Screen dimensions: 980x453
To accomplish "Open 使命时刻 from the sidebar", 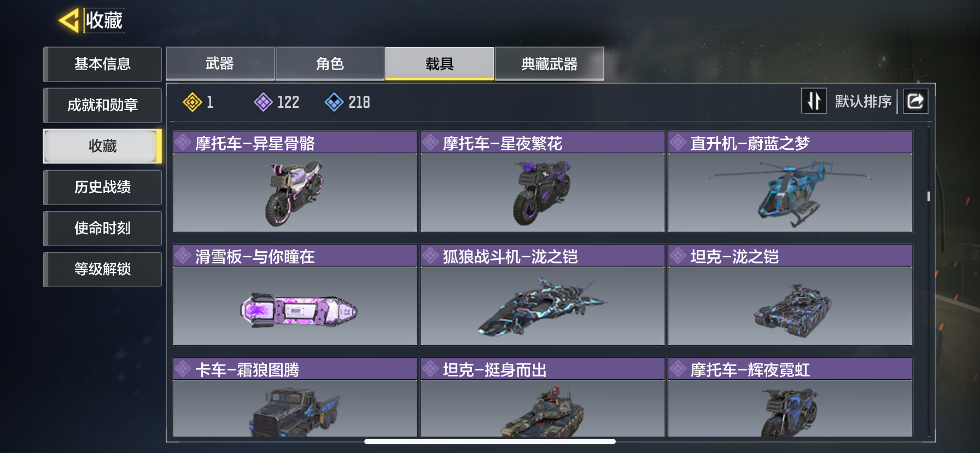I will click(102, 228).
